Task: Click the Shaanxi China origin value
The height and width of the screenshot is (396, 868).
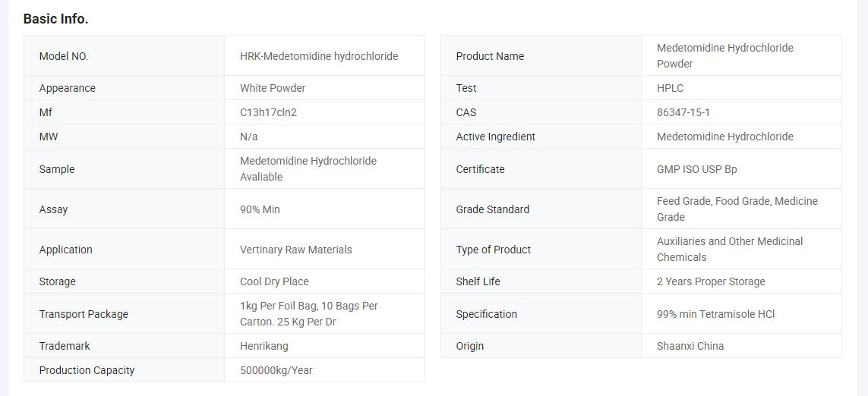Action: click(x=690, y=346)
